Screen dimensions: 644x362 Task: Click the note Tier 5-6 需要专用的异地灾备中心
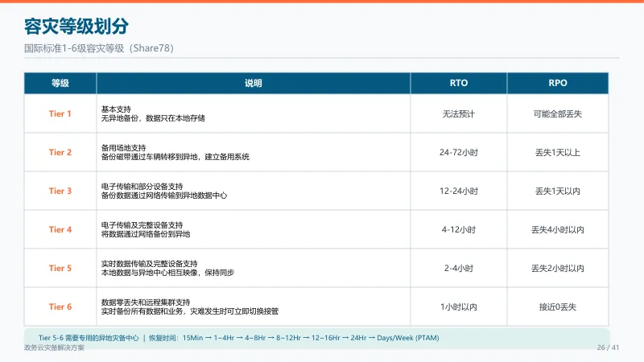pyautogui.click(x=89, y=338)
